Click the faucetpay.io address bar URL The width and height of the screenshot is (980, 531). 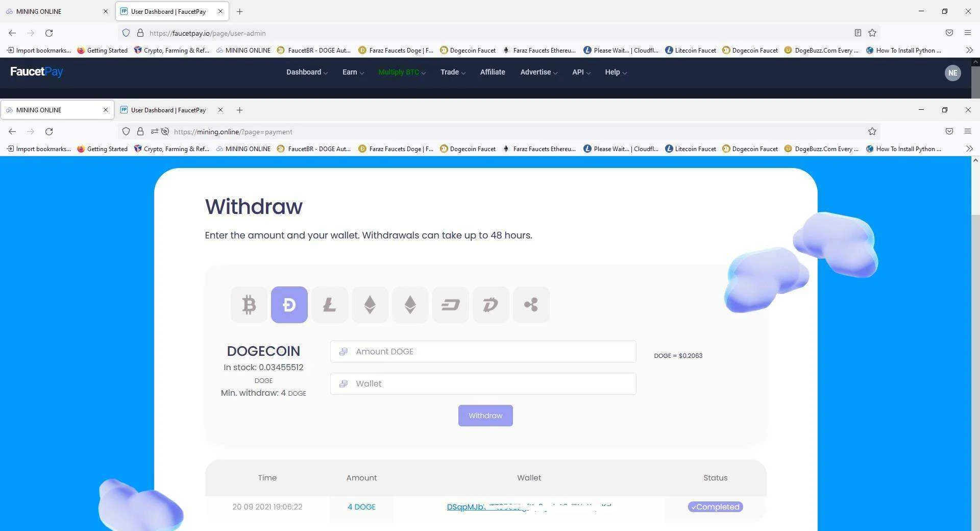[208, 33]
